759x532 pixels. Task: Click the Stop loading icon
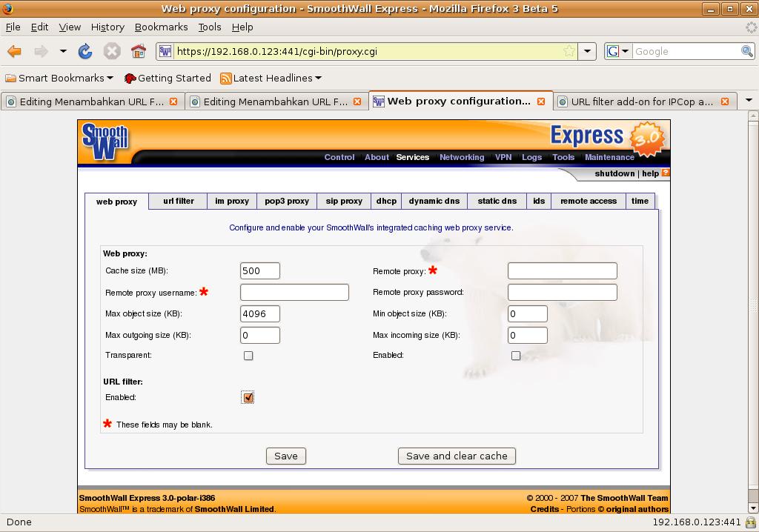[112, 51]
